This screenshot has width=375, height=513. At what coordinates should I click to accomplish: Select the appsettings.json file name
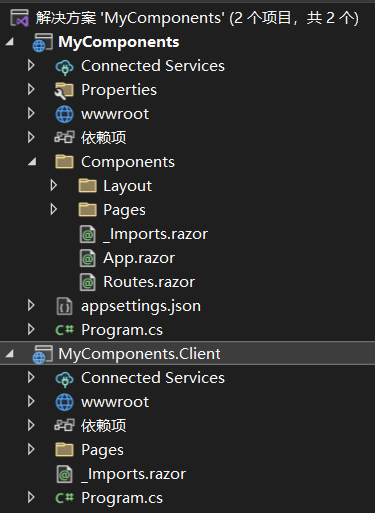click(x=141, y=306)
